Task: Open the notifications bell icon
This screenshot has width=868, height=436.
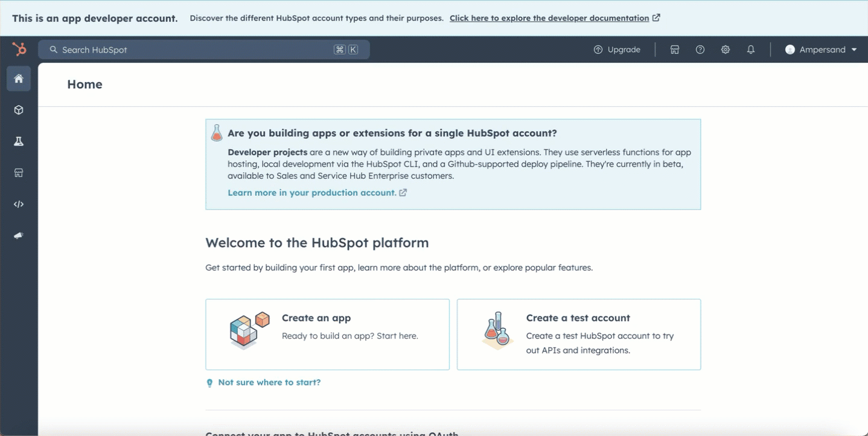Action: pyautogui.click(x=751, y=50)
